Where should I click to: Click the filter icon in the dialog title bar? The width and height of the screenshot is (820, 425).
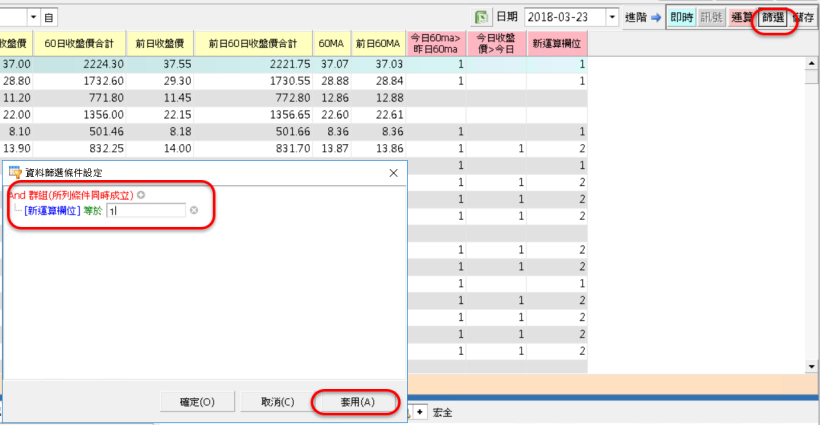[15, 173]
